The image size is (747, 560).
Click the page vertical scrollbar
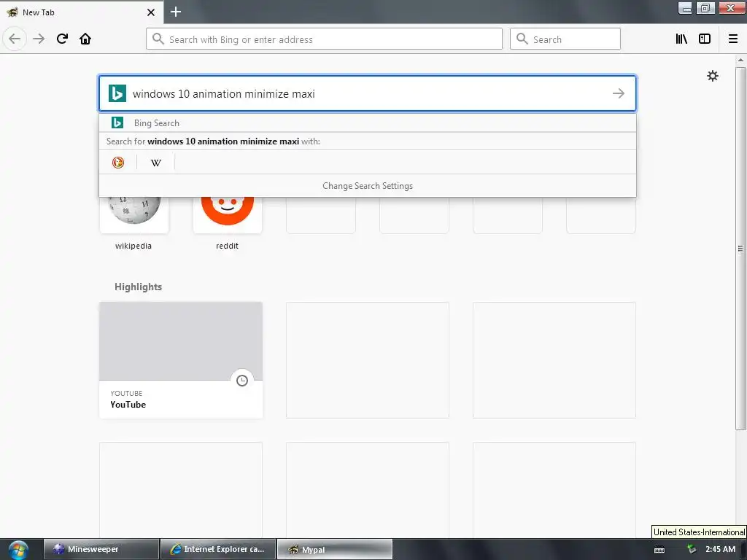(x=740, y=248)
